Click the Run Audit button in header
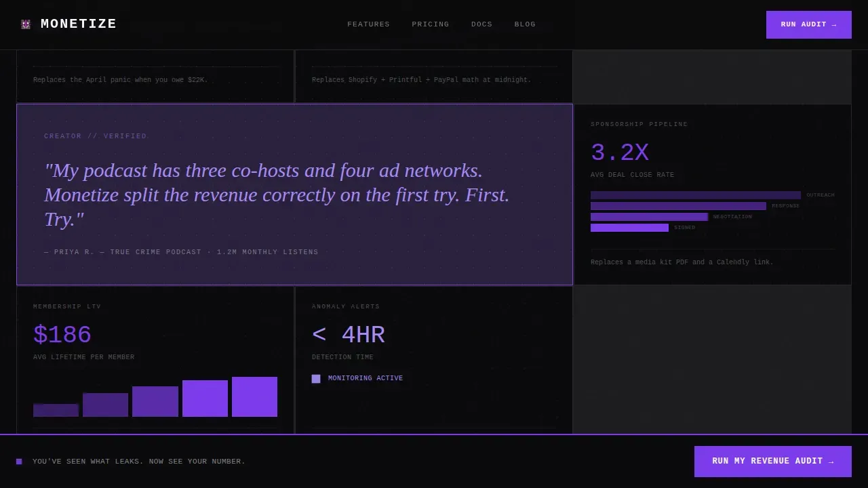The height and width of the screenshot is (488, 868). (x=809, y=24)
